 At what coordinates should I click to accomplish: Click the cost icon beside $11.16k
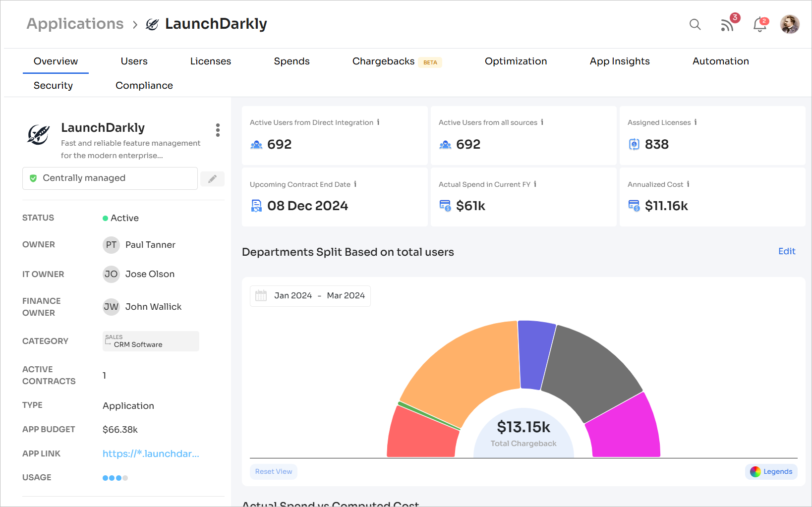click(634, 206)
